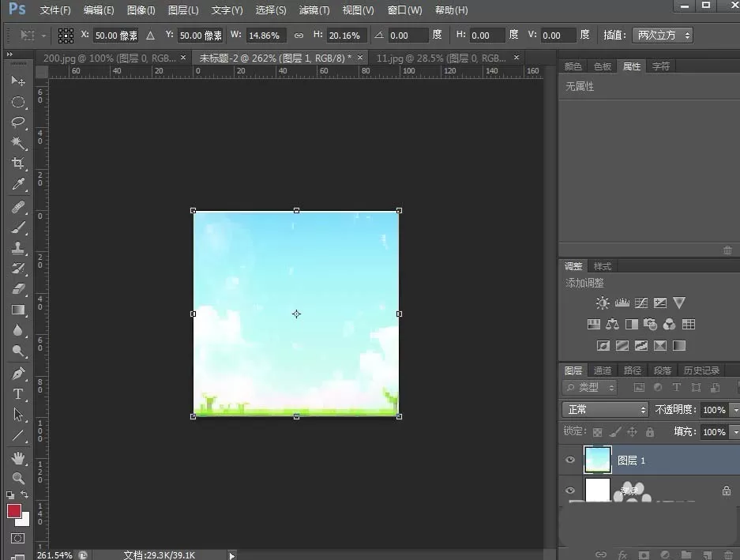Screen dimensions: 740x560
Task: Open the status bar info arrow menu
Action: [x=231, y=556]
